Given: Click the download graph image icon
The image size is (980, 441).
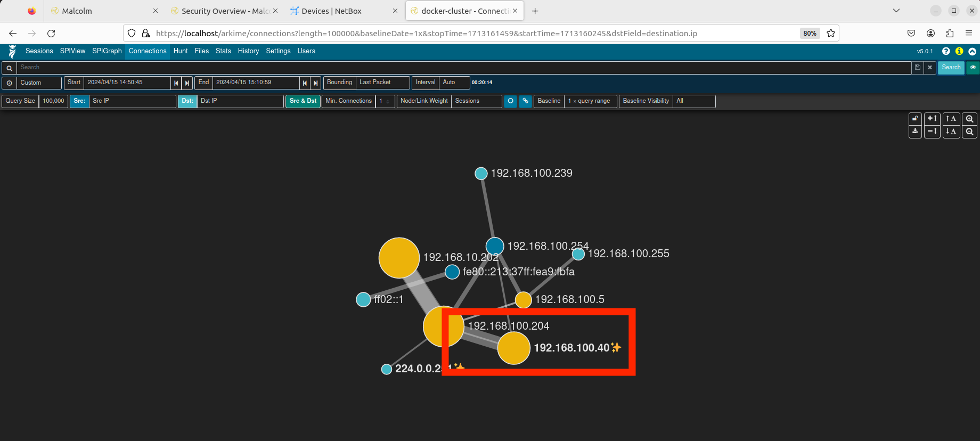Looking at the screenshot, I should (x=915, y=132).
